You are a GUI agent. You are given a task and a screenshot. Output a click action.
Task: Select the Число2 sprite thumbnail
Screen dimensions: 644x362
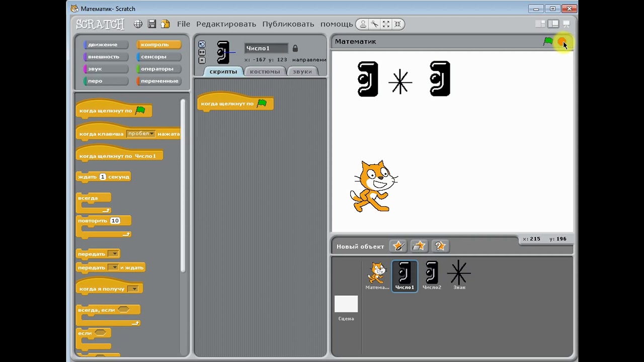[x=432, y=276]
